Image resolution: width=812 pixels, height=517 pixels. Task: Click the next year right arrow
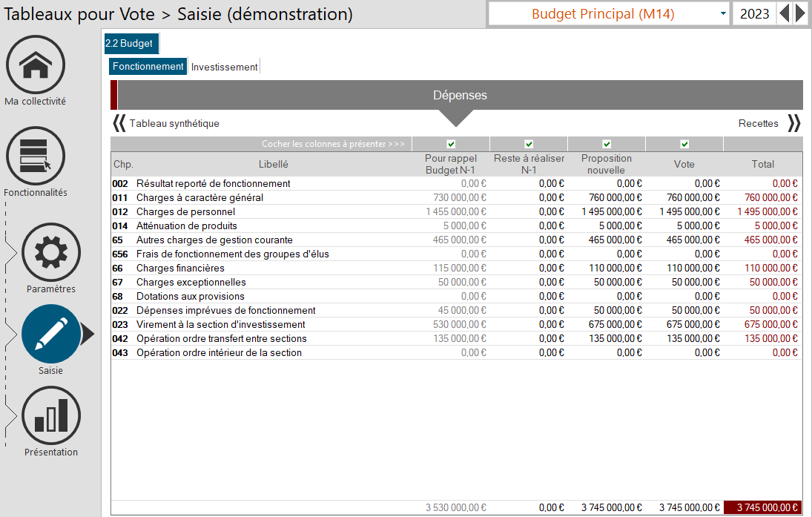point(800,14)
